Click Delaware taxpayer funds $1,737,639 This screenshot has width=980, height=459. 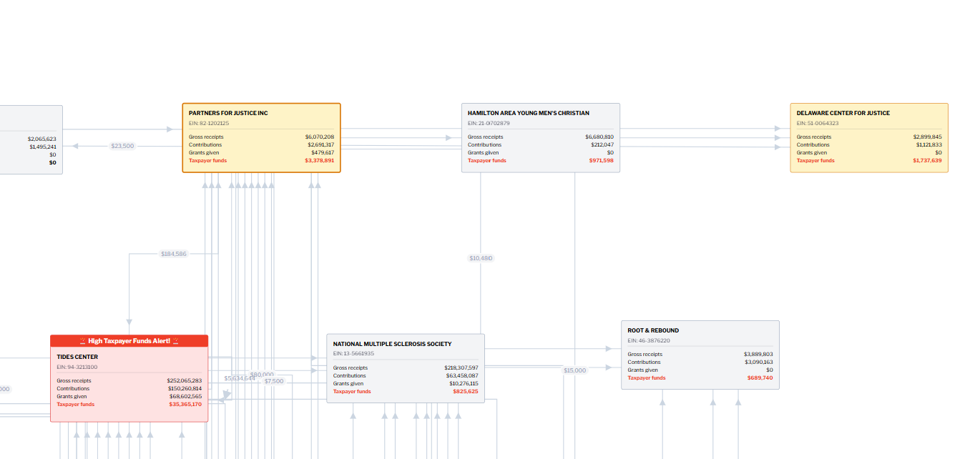[x=928, y=160]
